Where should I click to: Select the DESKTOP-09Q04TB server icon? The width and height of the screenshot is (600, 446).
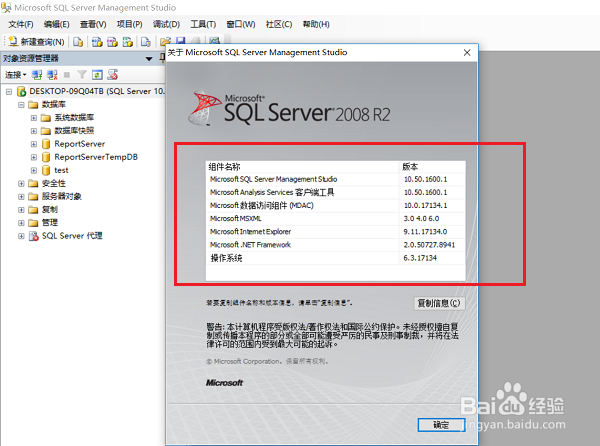pyautogui.click(x=21, y=91)
